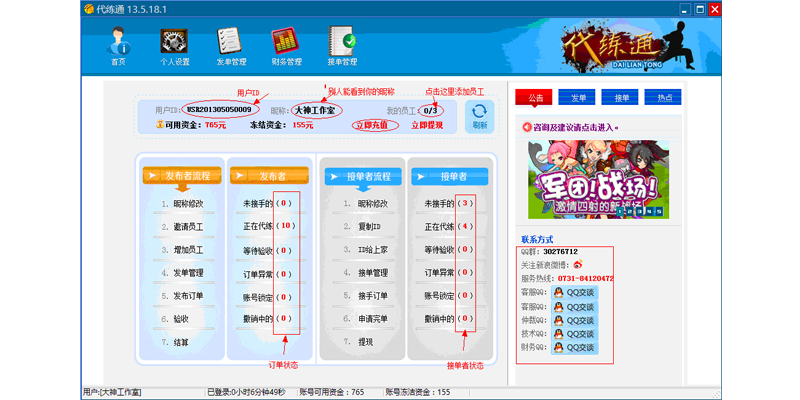800x400 pixels.
Task: Click the 技术QQ chat button
Action: pos(574,334)
